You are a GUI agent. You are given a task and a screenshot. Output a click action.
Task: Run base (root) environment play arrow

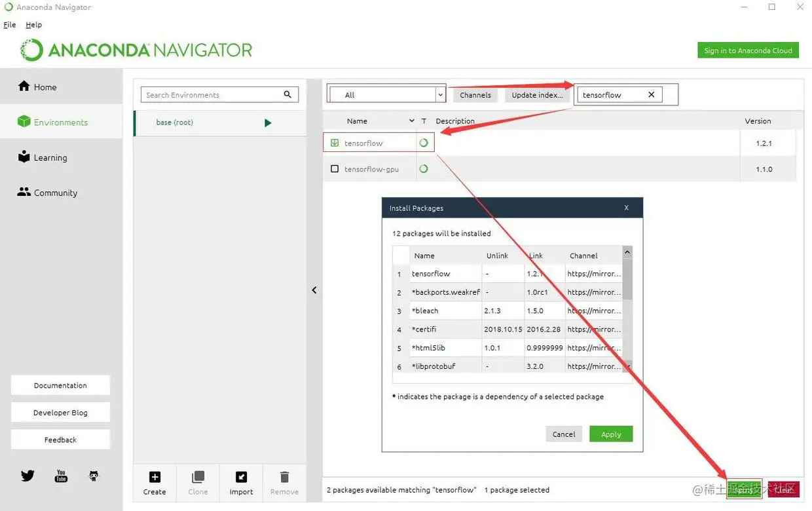[268, 123]
